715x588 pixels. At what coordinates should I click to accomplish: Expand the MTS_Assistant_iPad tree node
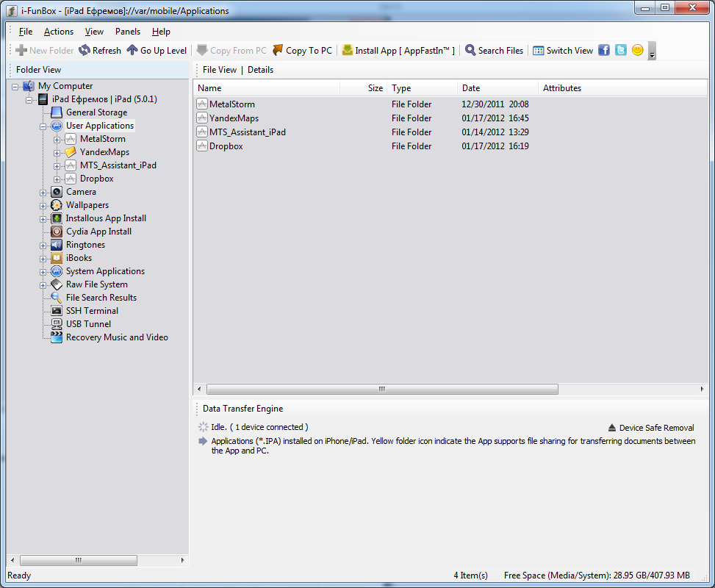(x=57, y=166)
